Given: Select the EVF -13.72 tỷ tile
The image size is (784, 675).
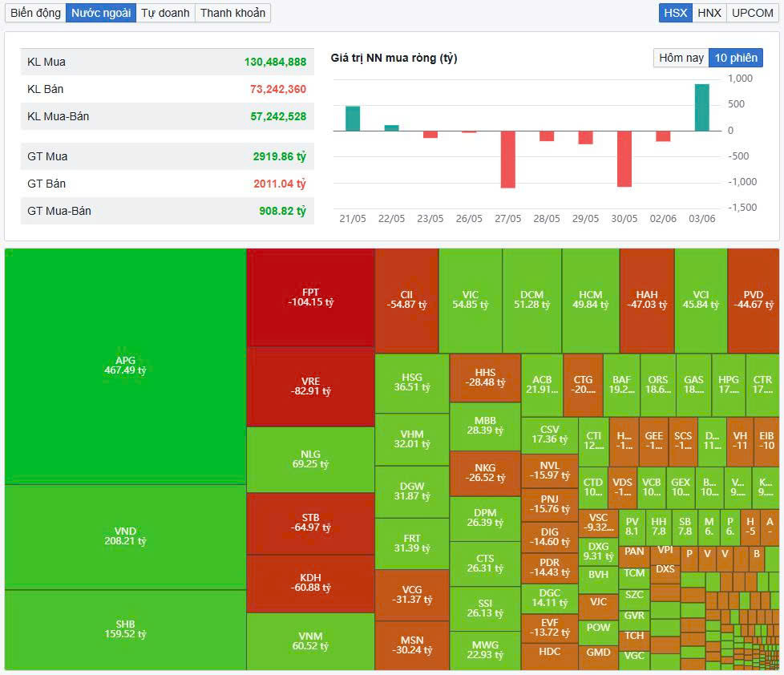Looking at the screenshot, I should (x=550, y=629).
